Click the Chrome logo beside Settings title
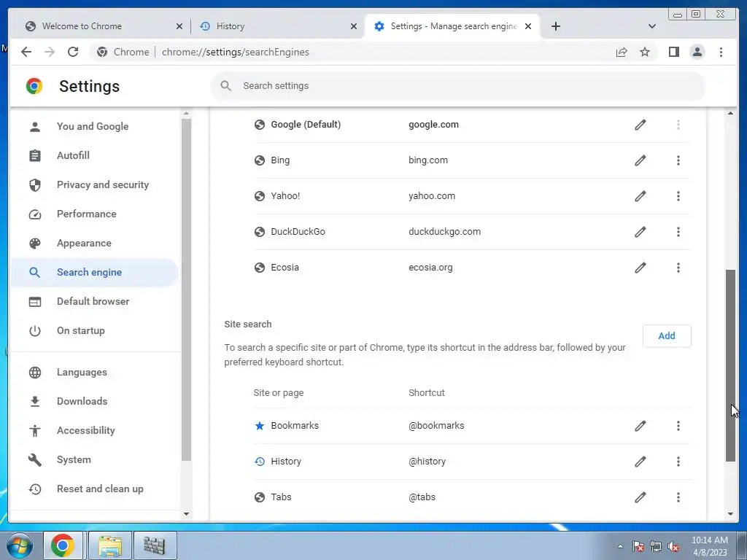Image resolution: width=747 pixels, height=560 pixels. [x=34, y=86]
